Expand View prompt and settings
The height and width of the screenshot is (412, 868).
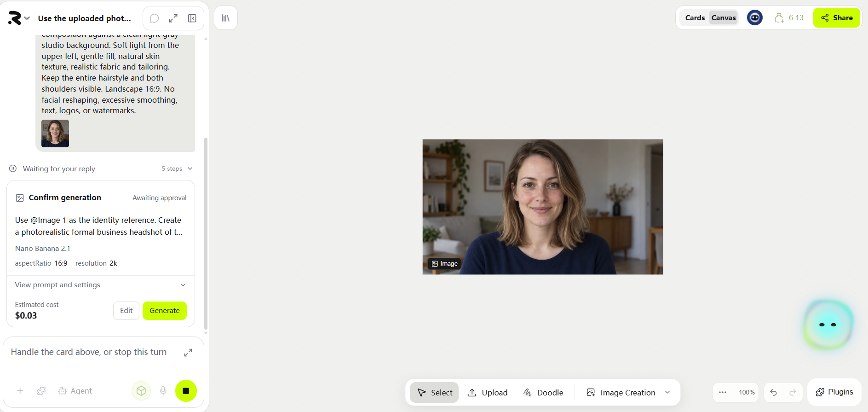(x=101, y=285)
